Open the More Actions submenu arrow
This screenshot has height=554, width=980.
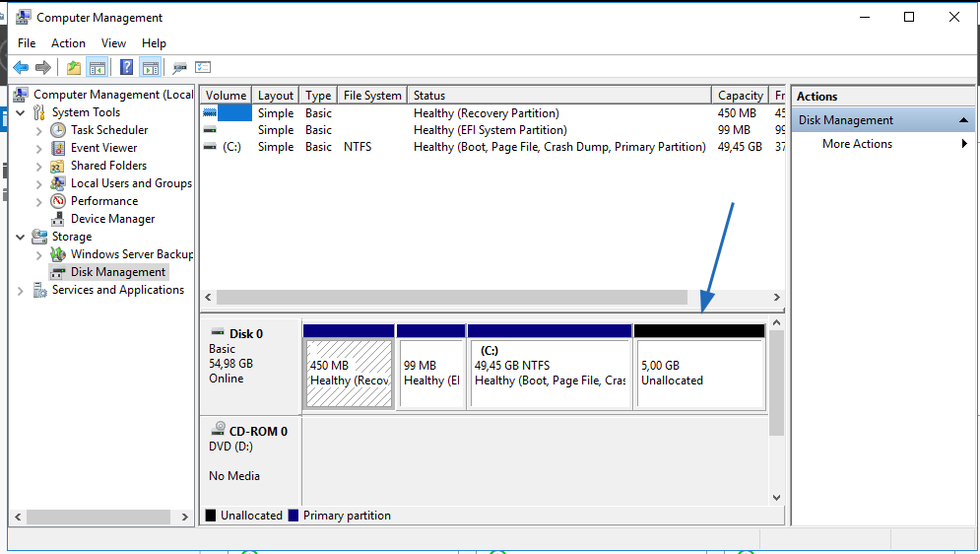coord(964,144)
